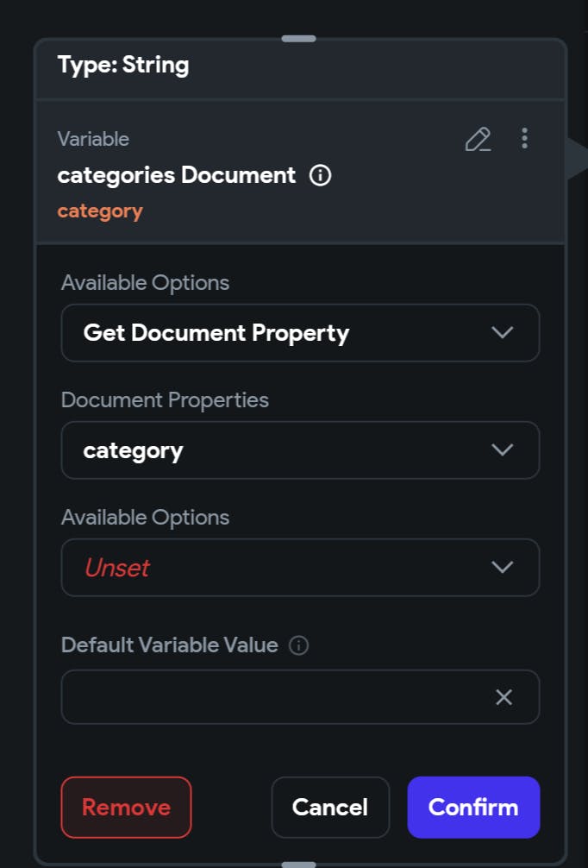The width and height of the screenshot is (588, 868).
Task: Click the orange category subtitle text
Action: 100,211
